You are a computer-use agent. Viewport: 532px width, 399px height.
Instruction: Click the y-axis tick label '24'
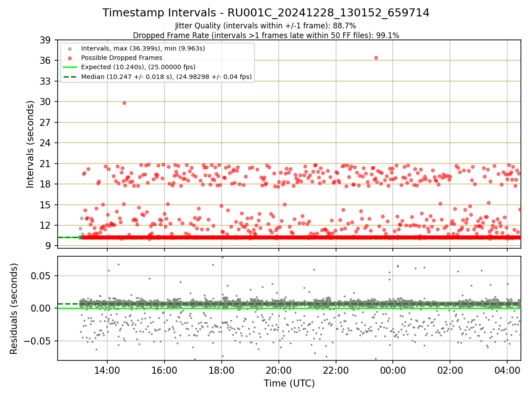coord(46,143)
